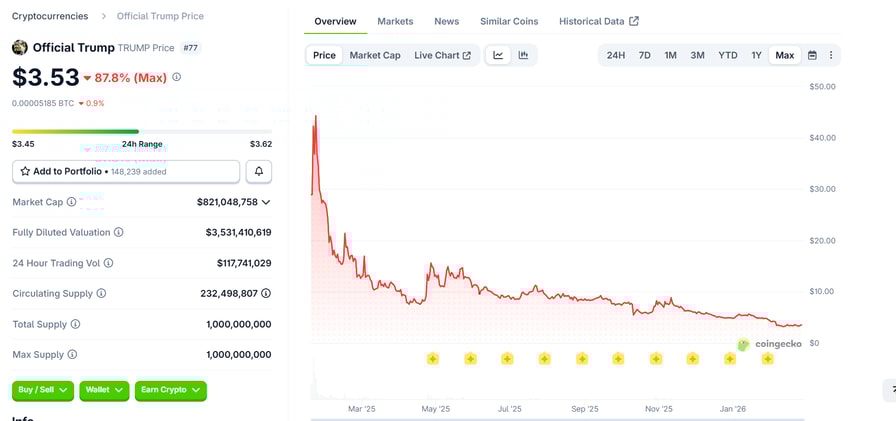
Task: Expand the Market Cap value chevron
Action: 266,202
